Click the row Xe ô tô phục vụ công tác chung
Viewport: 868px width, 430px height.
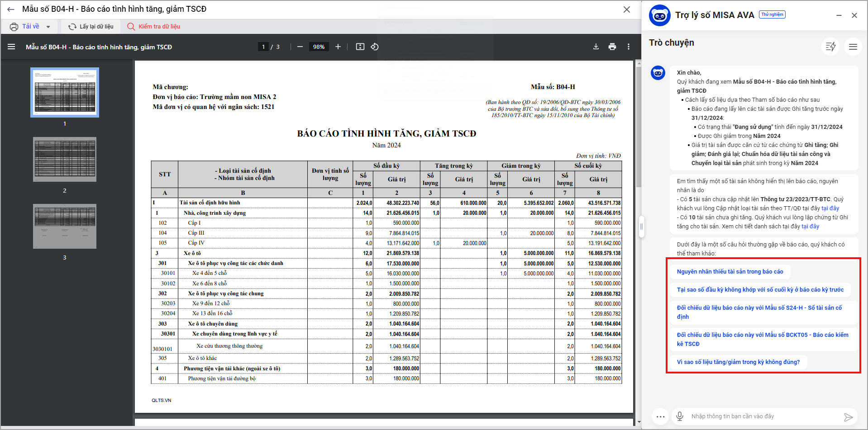point(386,294)
